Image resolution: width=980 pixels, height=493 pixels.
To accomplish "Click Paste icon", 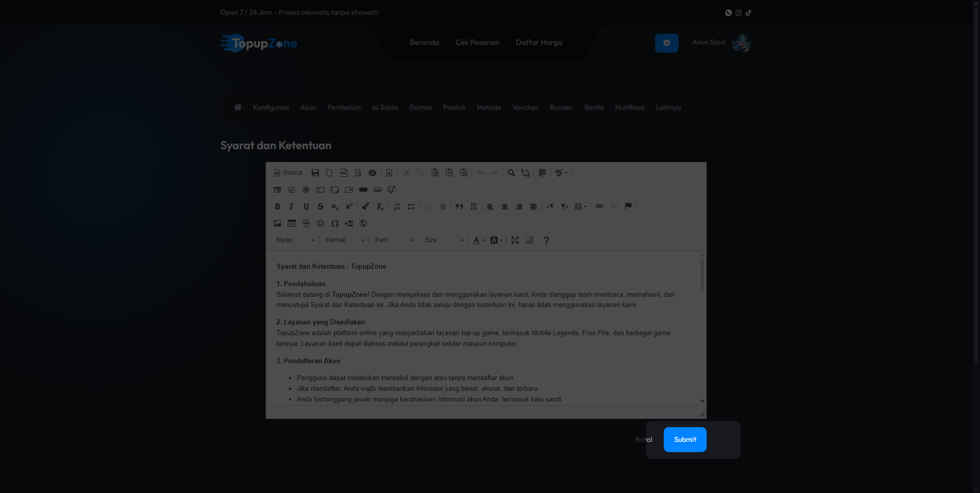I will [x=435, y=173].
